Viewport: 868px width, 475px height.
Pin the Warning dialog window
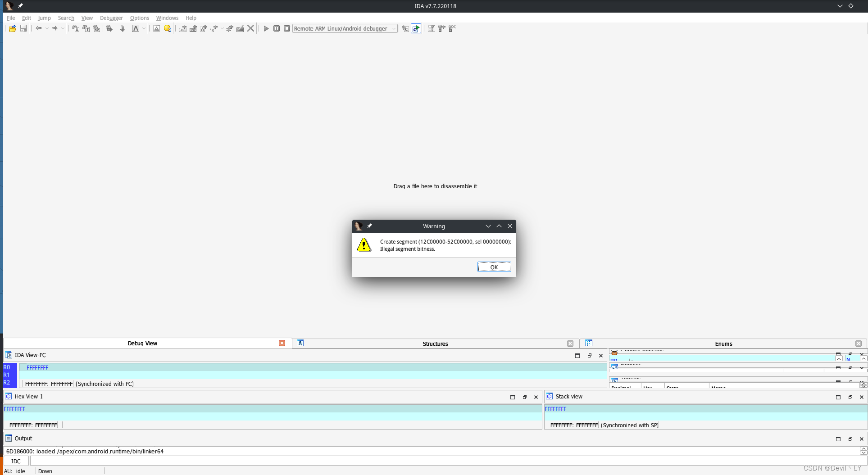[369, 226]
